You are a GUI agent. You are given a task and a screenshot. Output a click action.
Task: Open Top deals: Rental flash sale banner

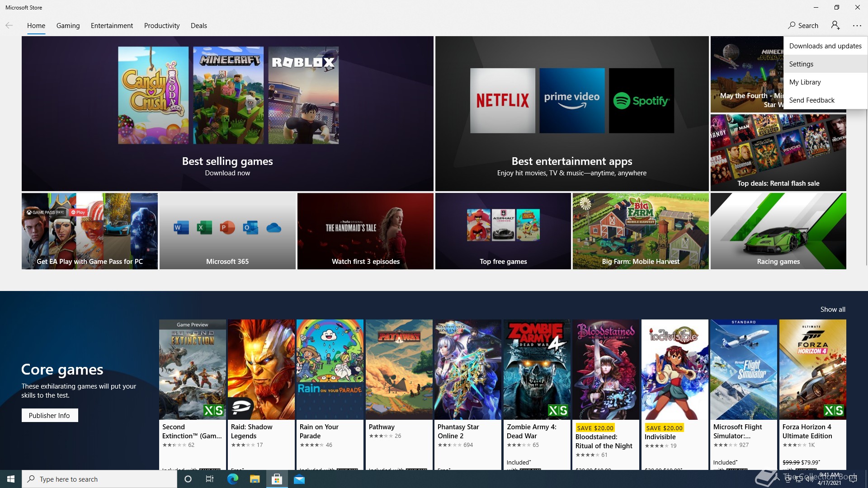[778, 153]
